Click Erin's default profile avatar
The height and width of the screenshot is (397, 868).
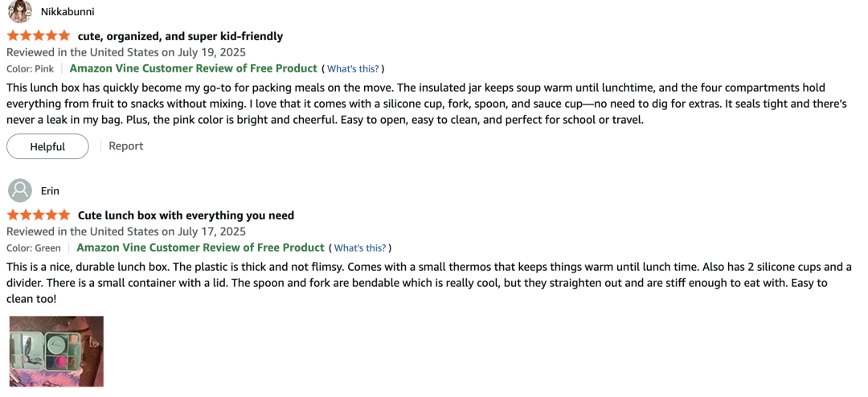20,191
